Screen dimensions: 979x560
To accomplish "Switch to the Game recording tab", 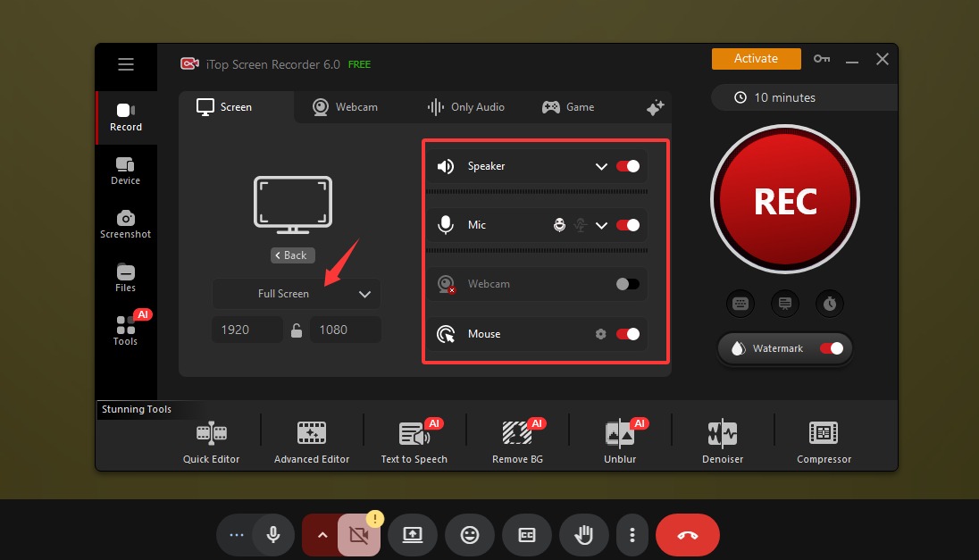I will coord(568,107).
